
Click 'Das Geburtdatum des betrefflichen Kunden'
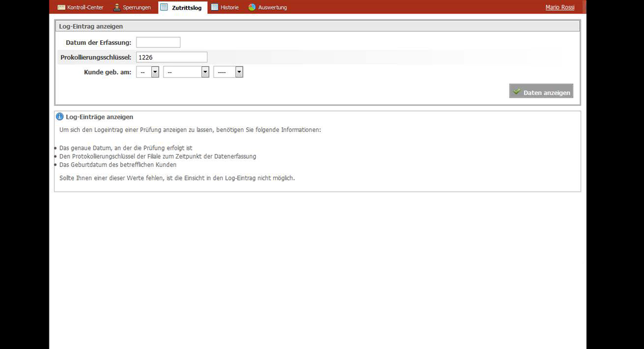(x=118, y=164)
